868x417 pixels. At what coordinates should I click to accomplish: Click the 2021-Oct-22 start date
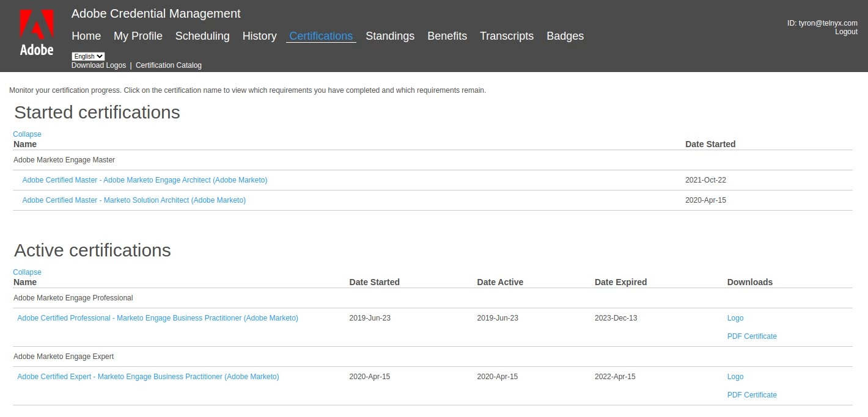click(x=705, y=180)
